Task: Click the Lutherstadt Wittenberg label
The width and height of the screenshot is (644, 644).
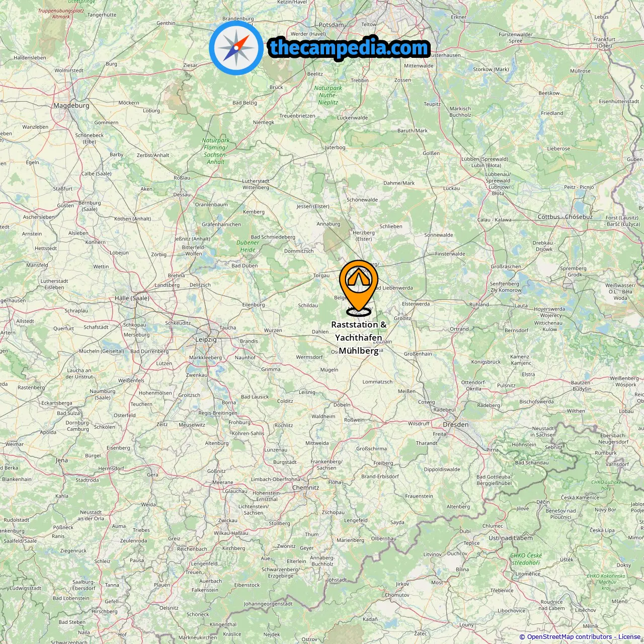Action: tap(256, 184)
